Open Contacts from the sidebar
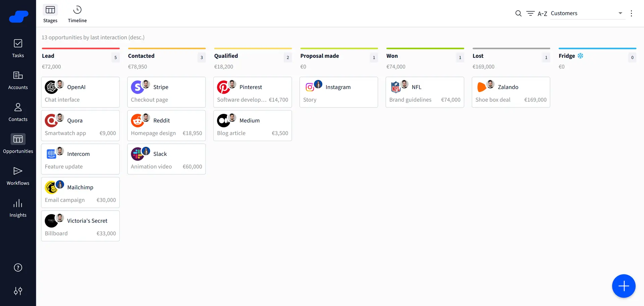The width and height of the screenshot is (644, 306). pyautogui.click(x=18, y=112)
